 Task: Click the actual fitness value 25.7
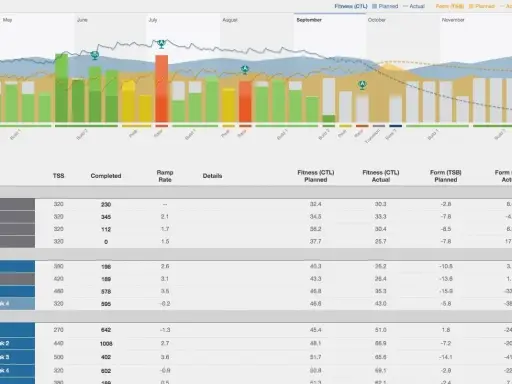[381, 241]
